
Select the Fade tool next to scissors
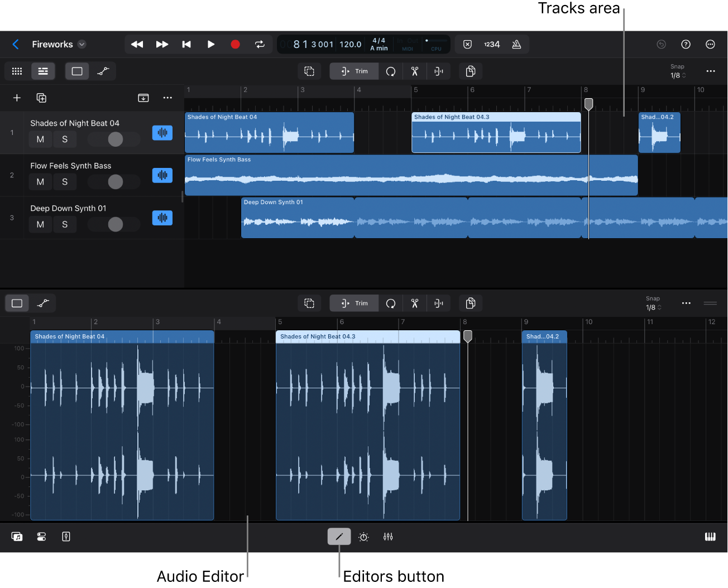point(439,71)
